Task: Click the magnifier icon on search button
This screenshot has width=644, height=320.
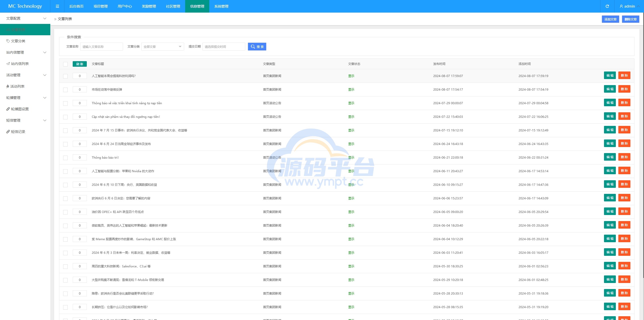Action: pos(253,47)
